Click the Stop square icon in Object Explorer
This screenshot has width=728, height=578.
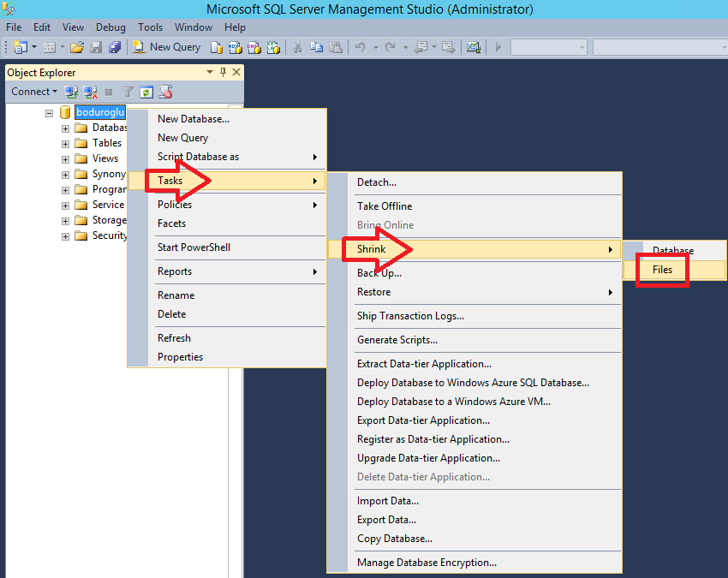point(109,92)
